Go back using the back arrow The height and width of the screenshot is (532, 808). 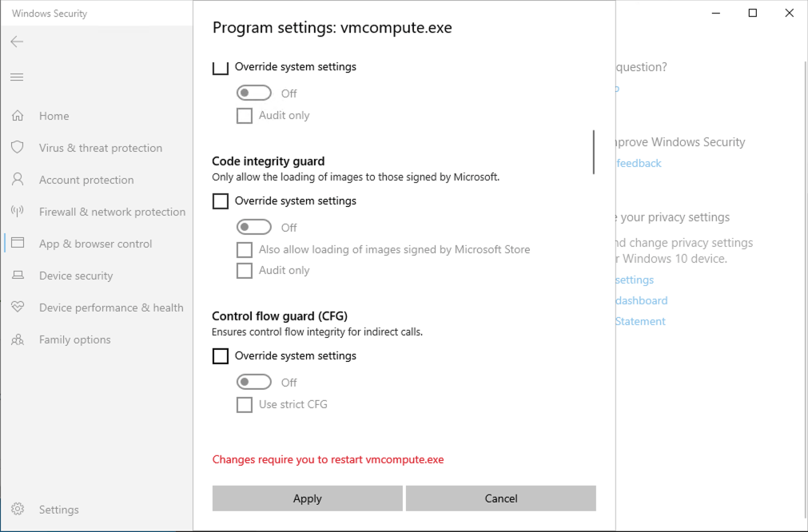click(17, 42)
